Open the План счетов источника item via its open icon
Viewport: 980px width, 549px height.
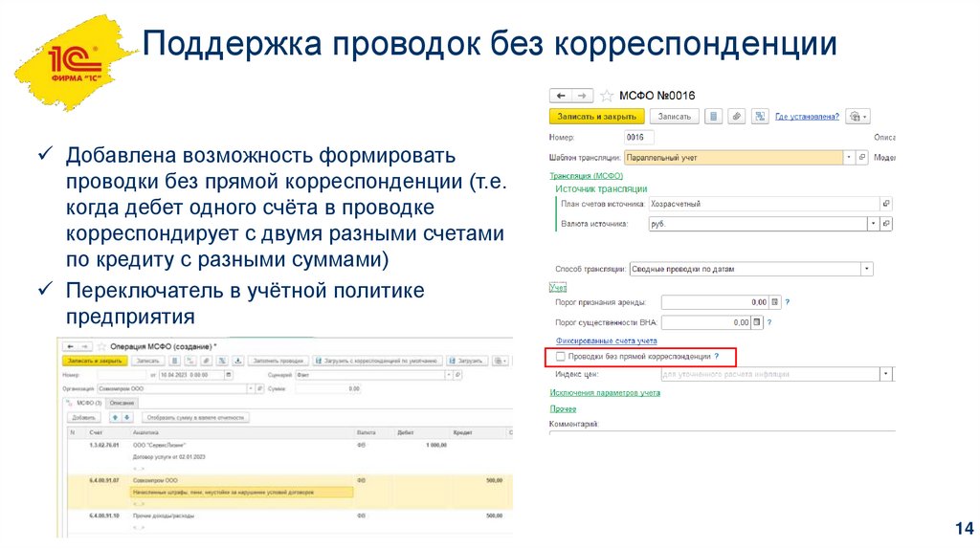[x=886, y=204]
